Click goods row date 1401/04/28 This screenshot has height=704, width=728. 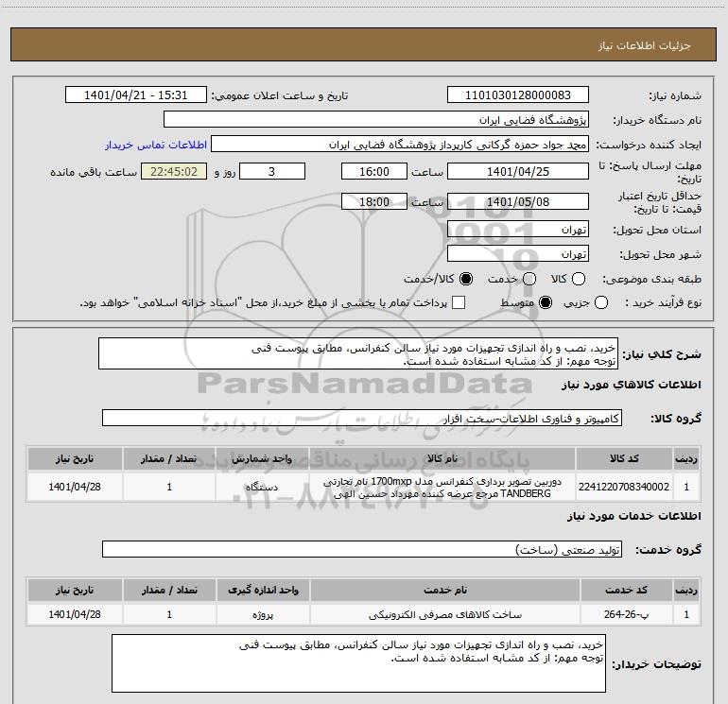[75, 487]
